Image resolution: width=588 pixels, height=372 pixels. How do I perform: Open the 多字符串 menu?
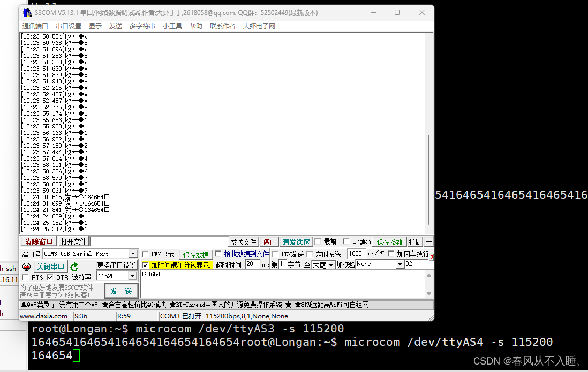142,25
